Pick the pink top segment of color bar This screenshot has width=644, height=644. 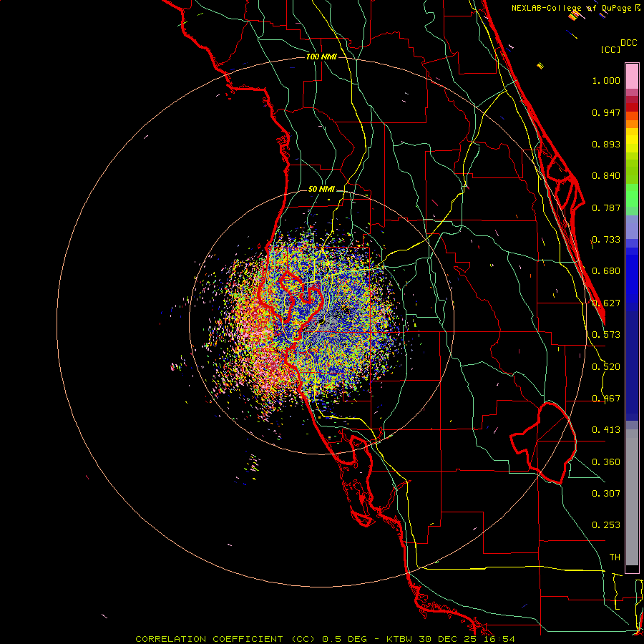coord(632,77)
